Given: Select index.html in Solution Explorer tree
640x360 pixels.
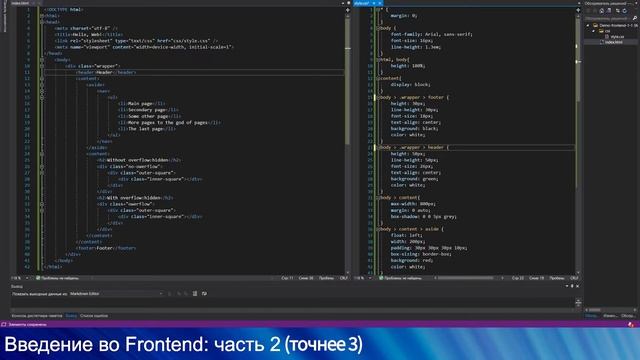Looking at the screenshot, I should click(614, 42).
